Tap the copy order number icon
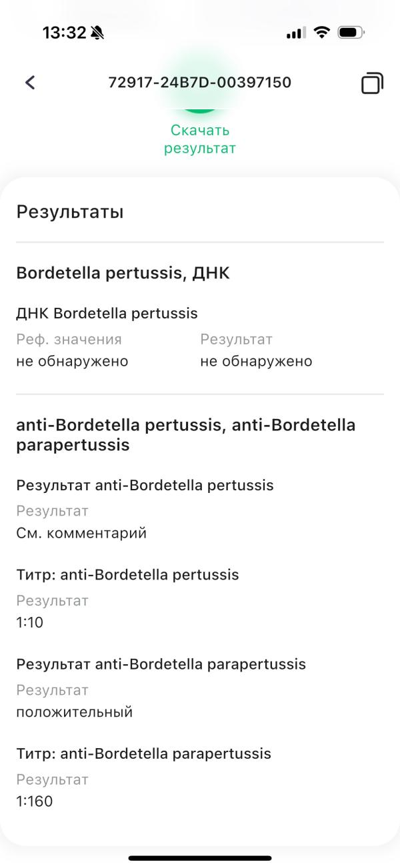The height and width of the screenshot is (868, 400). pos(372,83)
